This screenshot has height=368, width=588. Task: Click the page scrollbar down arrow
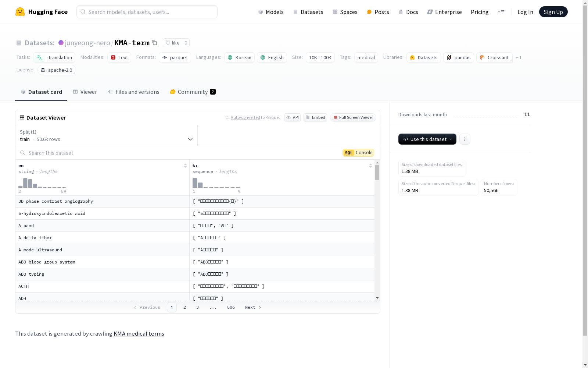point(585,365)
